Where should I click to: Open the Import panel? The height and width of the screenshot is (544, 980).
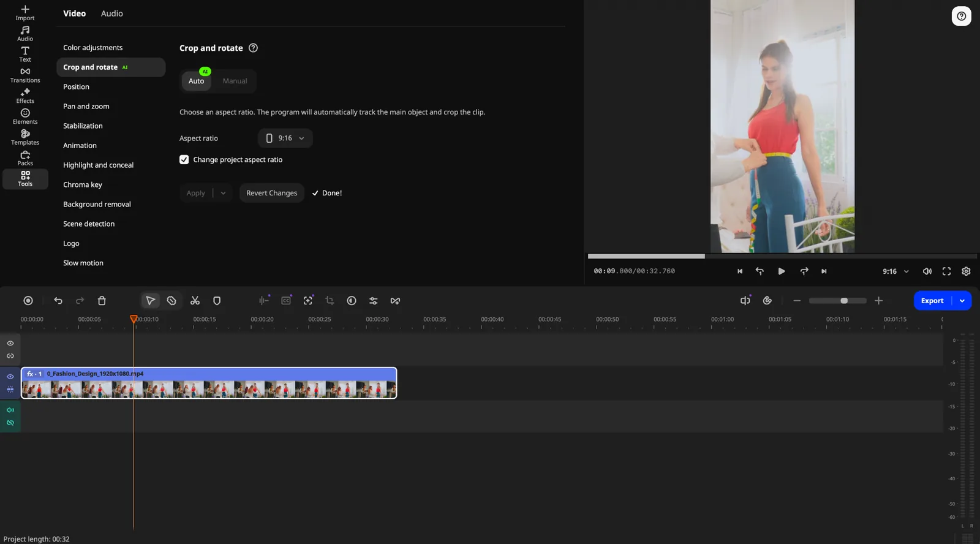(25, 13)
